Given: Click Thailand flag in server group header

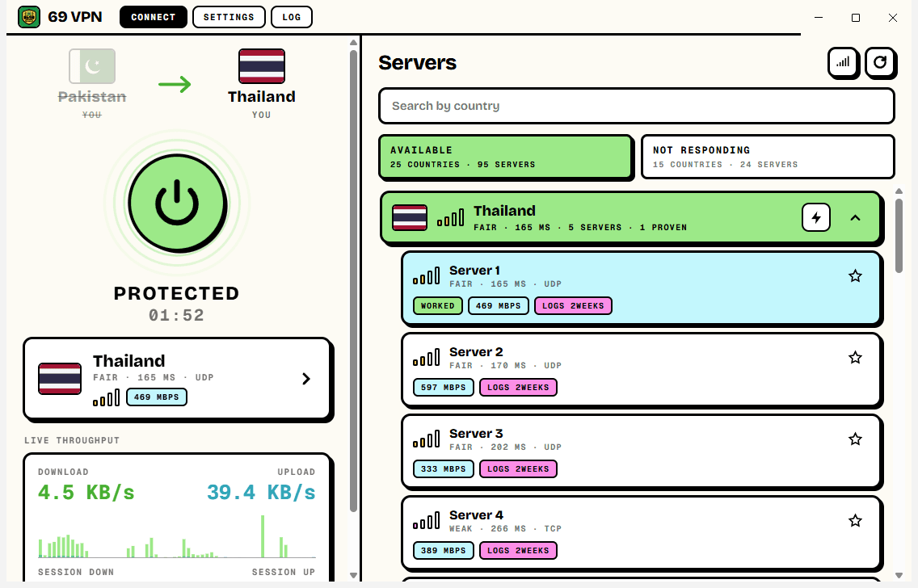Looking at the screenshot, I should pyautogui.click(x=409, y=217).
